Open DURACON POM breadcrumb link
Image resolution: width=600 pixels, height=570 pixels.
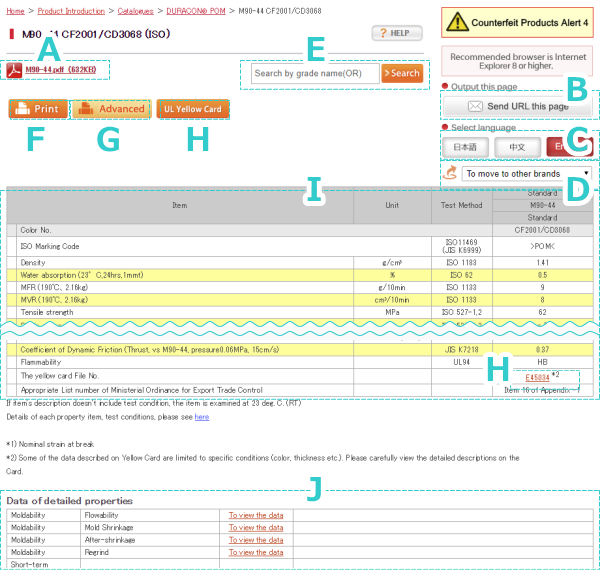click(x=196, y=11)
